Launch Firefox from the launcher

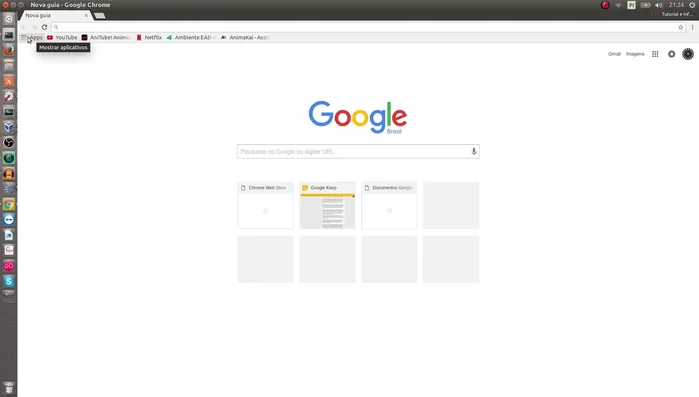8,50
